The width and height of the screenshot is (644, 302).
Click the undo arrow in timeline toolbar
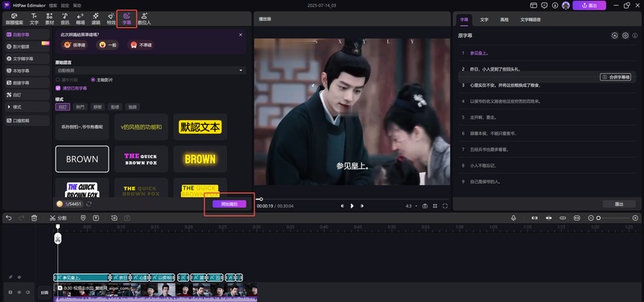[x=9, y=218]
